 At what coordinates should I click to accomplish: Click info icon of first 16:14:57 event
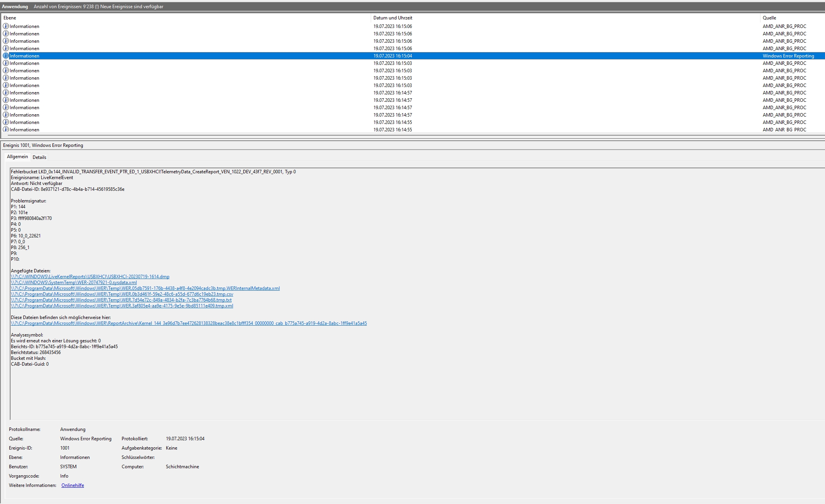(x=5, y=93)
